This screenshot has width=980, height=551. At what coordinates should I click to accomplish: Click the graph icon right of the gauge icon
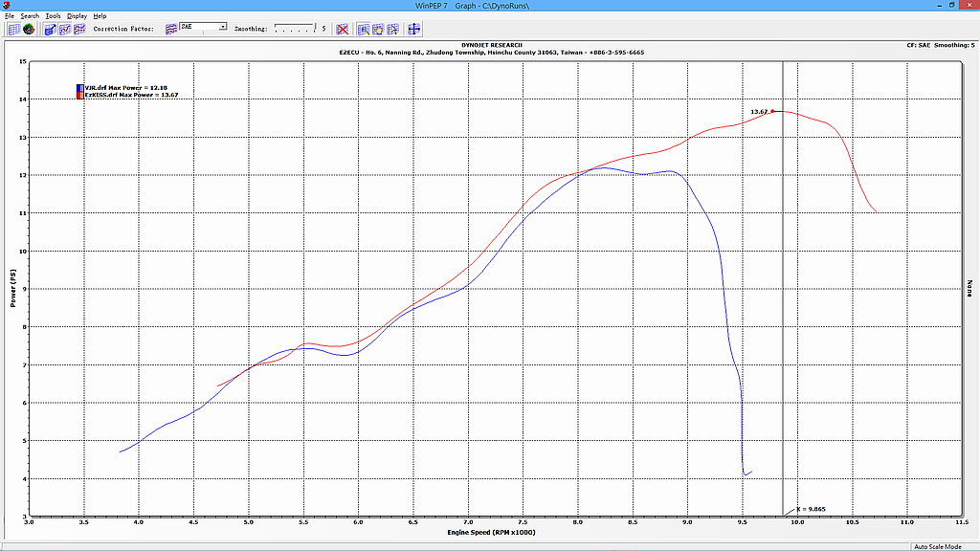50,29
